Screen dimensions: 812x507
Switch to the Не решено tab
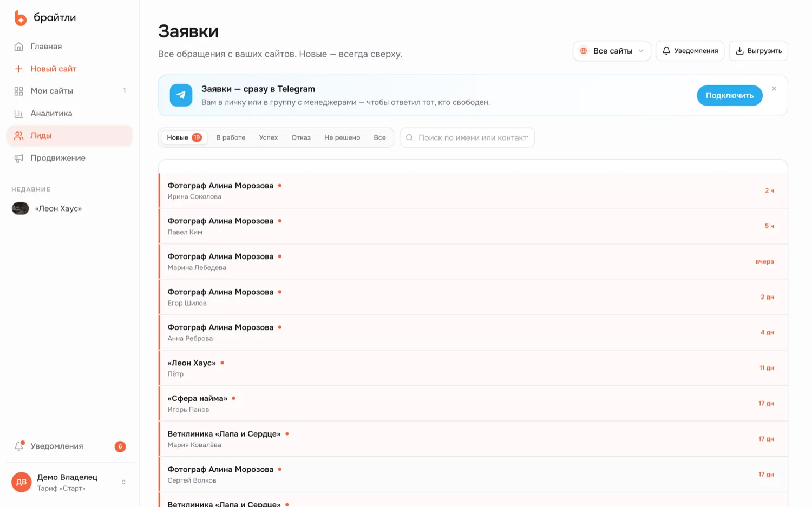[342, 137]
